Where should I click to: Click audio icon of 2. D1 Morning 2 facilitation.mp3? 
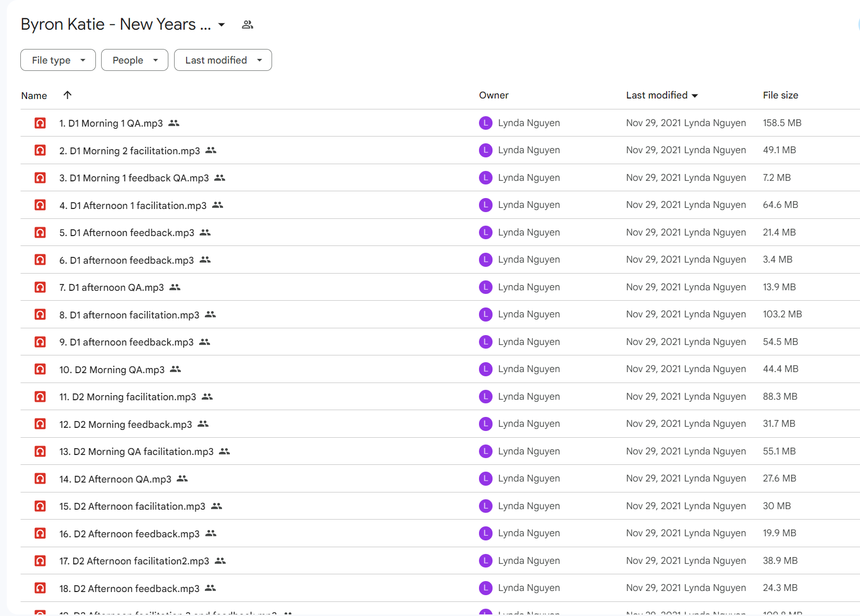pos(40,151)
